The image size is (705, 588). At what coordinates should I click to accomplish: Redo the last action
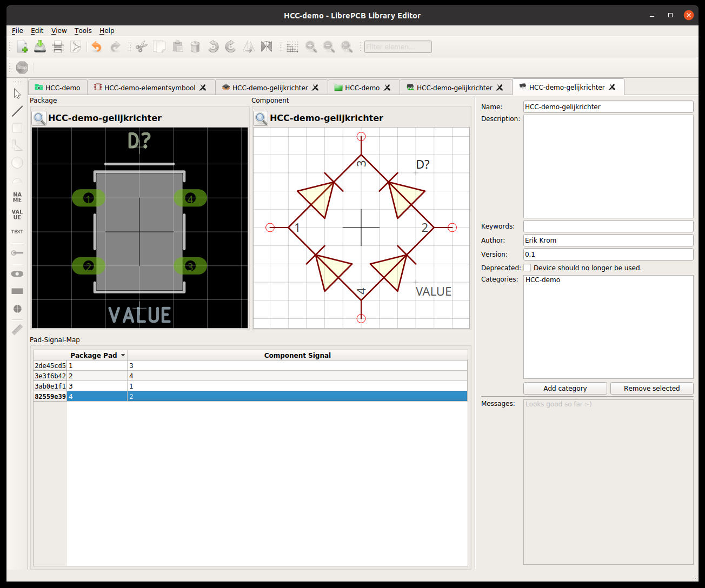(115, 46)
